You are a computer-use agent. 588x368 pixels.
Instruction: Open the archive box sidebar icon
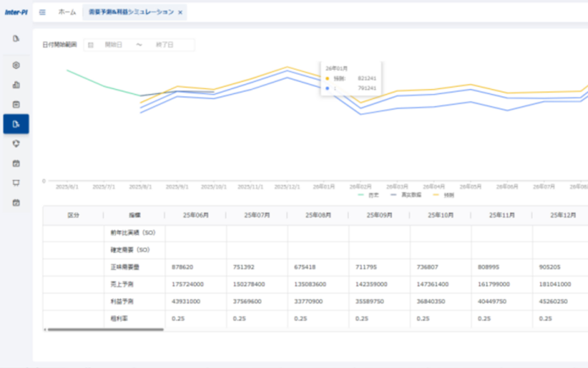pos(16,105)
